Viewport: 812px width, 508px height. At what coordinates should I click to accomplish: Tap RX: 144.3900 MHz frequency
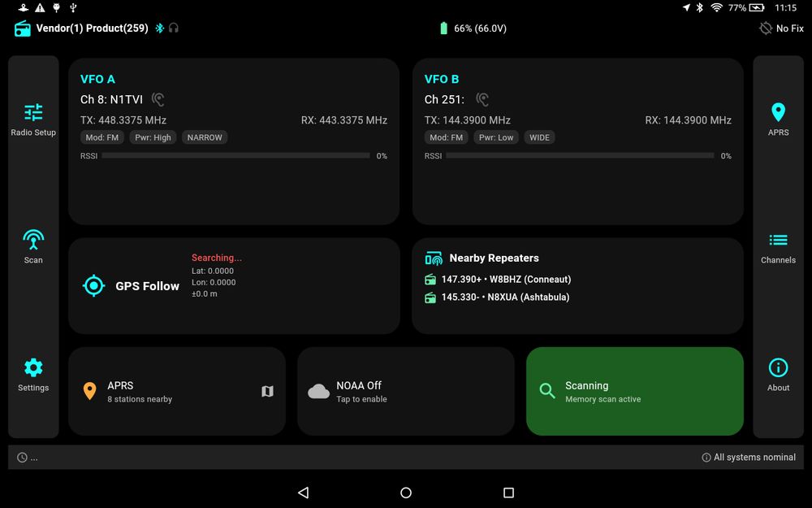688,120
